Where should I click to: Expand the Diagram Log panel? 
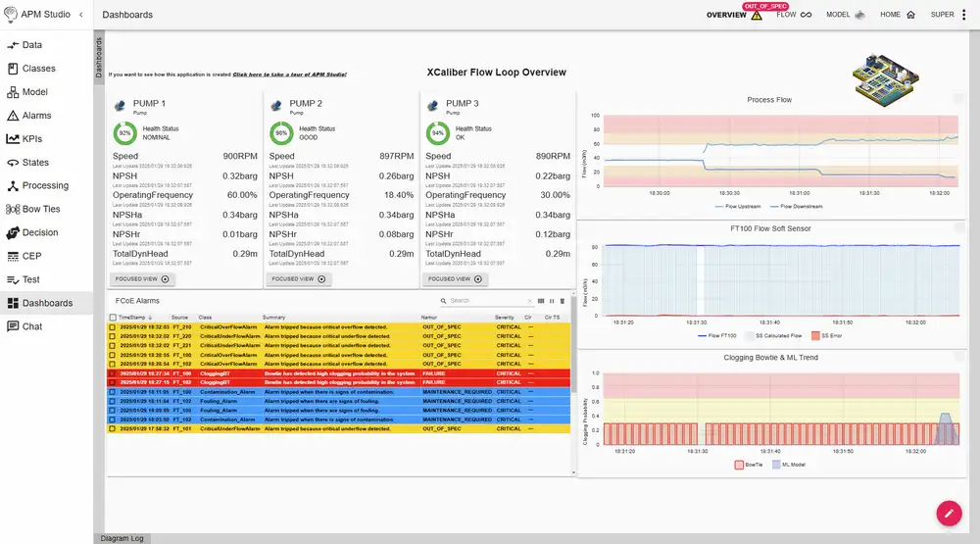[122, 538]
